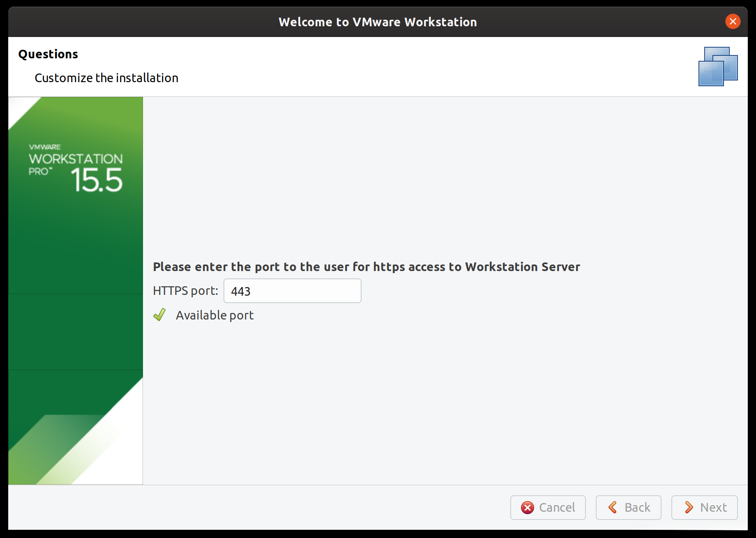Go Back to the previous step
Viewport: 756px width, 538px height.
click(x=628, y=507)
